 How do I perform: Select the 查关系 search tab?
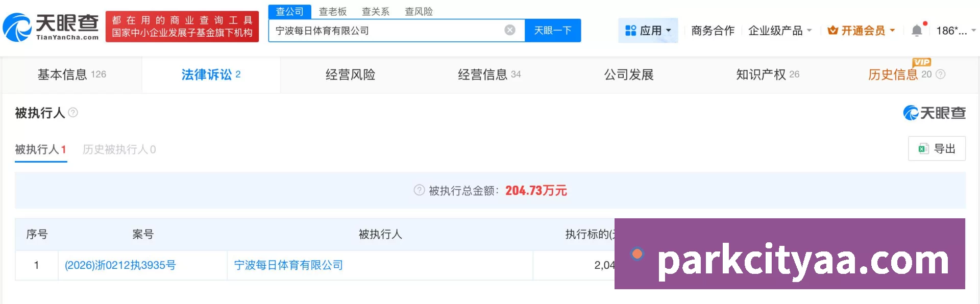pyautogui.click(x=376, y=12)
